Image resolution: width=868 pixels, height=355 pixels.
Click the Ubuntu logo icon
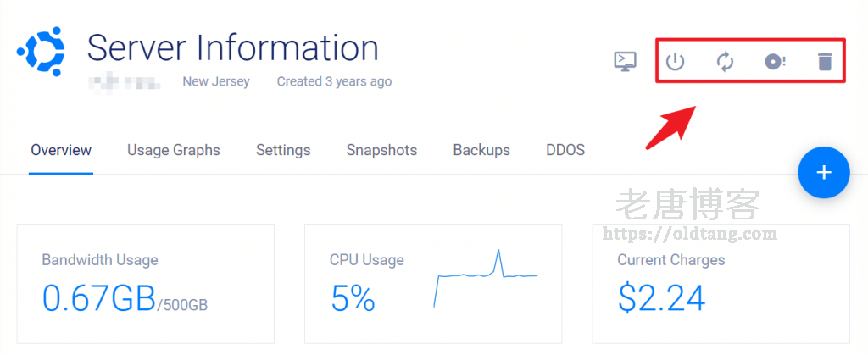(42, 52)
